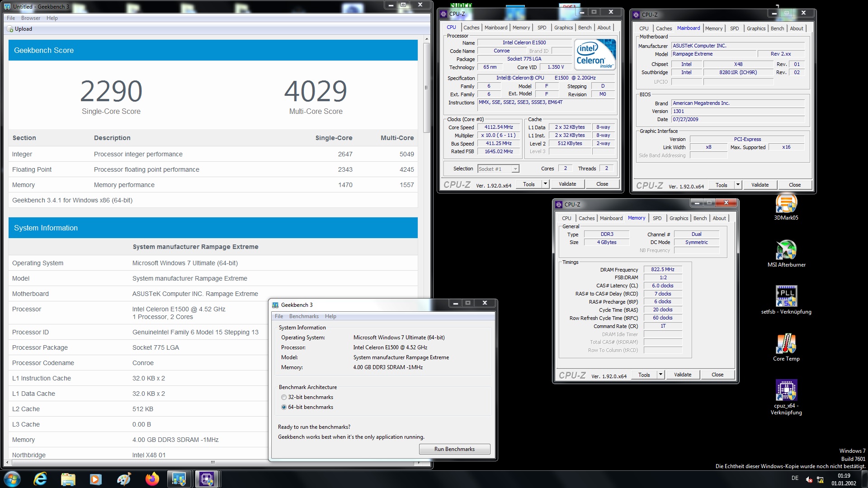Click BIOS Date 07/27/2009 field

click(738, 119)
